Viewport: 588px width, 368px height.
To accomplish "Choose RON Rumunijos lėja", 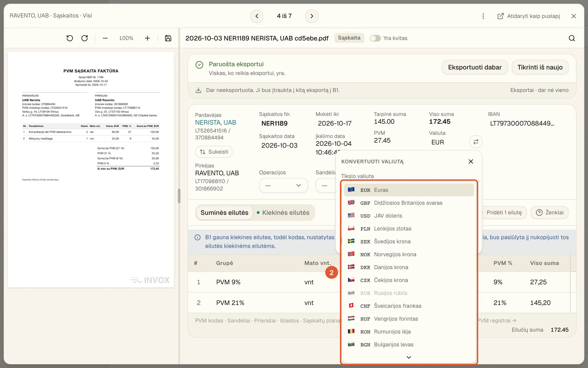I will click(x=409, y=332).
